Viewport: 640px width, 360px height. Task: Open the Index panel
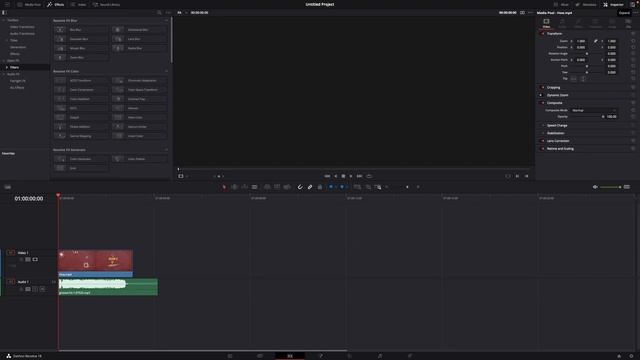(78, 4)
